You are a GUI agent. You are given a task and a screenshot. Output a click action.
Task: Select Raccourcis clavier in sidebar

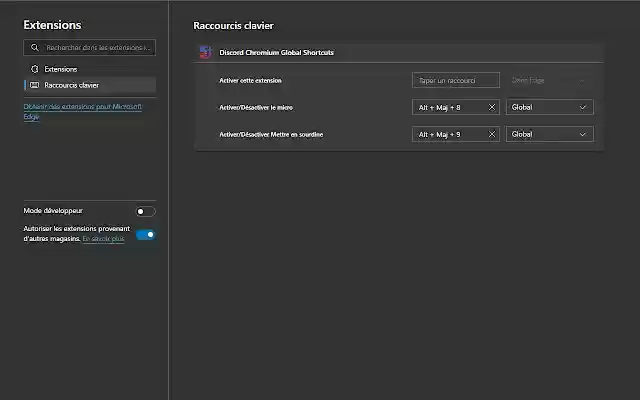tap(89, 85)
